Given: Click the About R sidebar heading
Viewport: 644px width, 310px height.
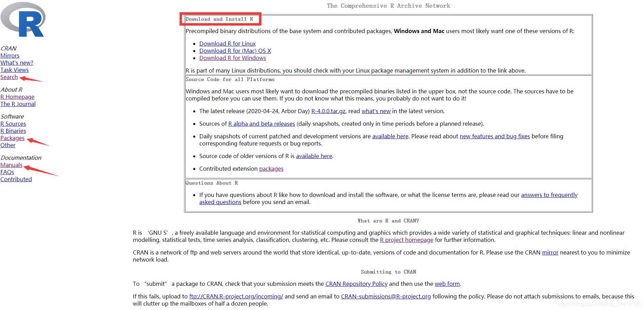Looking at the screenshot, I should tap(12, 90).
